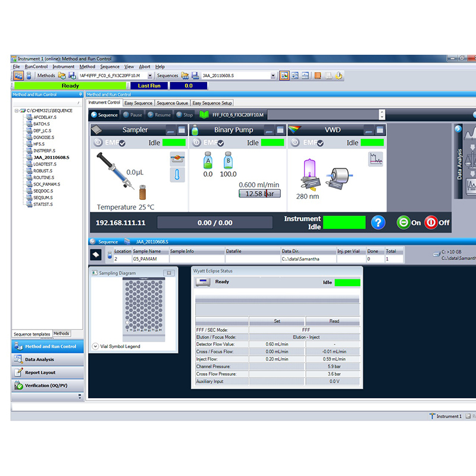This screenshot has width=476, height=476.
Task: Toggle the Binary Pump EMF power icon
Action: [x=197, y=142]
